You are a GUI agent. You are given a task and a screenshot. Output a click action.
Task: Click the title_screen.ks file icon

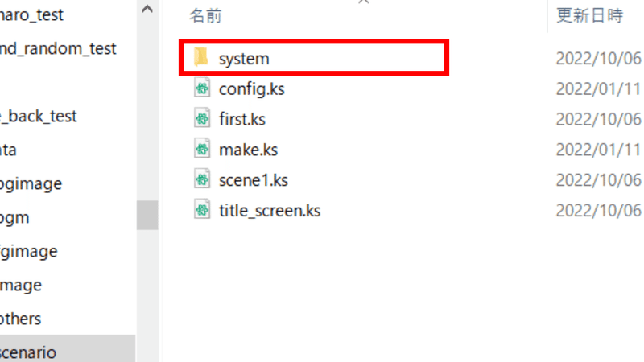click(x=202, y=211)
